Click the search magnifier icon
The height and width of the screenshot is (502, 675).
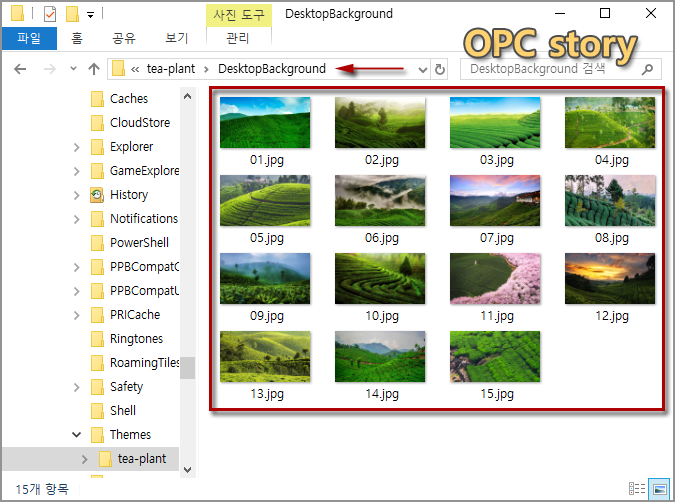tap(647, 69)
